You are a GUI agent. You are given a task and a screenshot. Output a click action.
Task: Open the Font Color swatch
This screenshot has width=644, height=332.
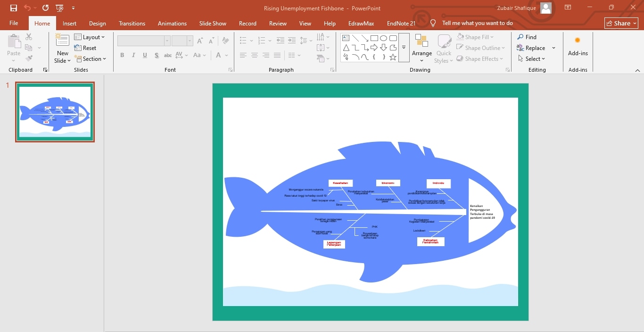[218, 55]
